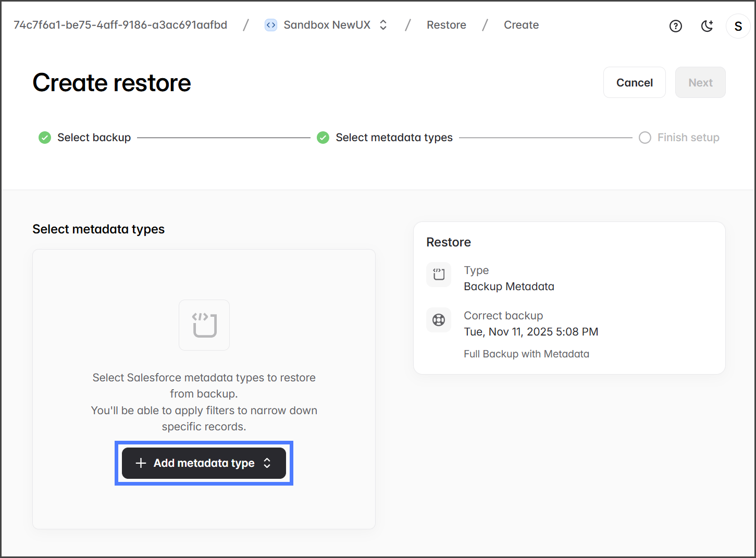Click the chevrons on Add metadata type
The image size is (756, 558).
point(267,463)
